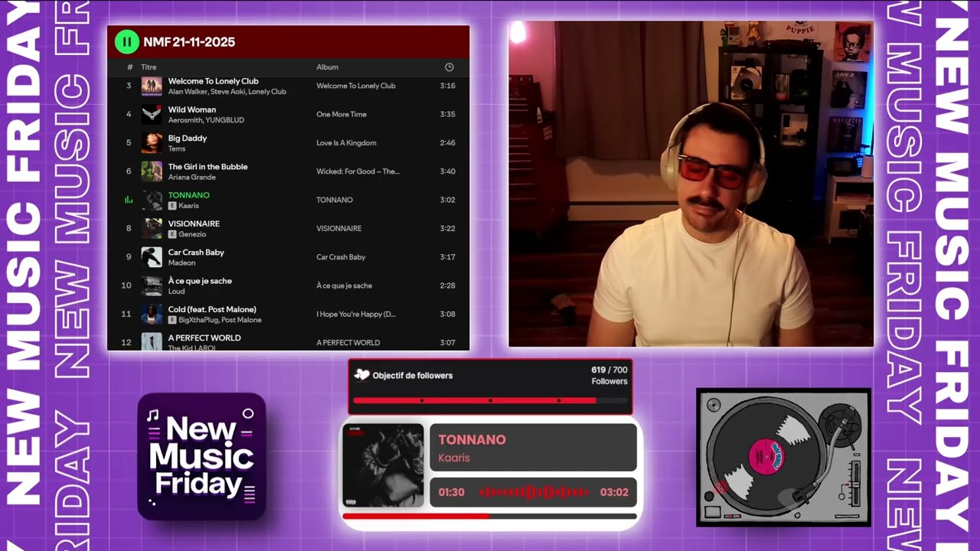
Task: Click the red progress bar under the now-playing widget
Action: 490,517
